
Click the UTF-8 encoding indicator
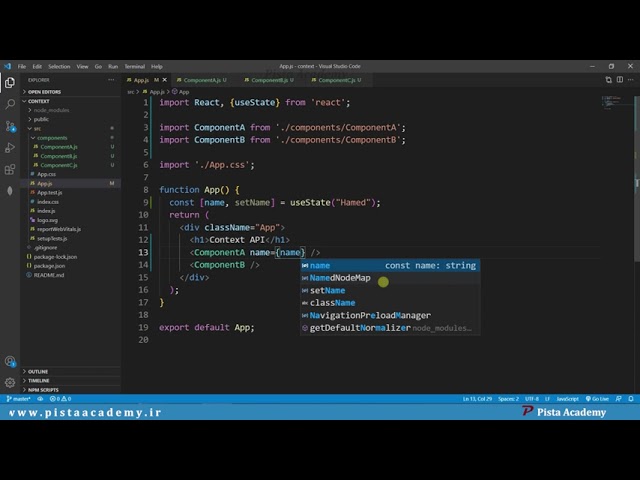coord(532,399)
